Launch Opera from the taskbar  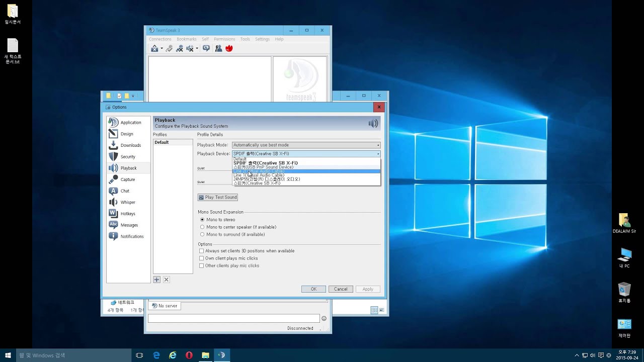point(189,355)
